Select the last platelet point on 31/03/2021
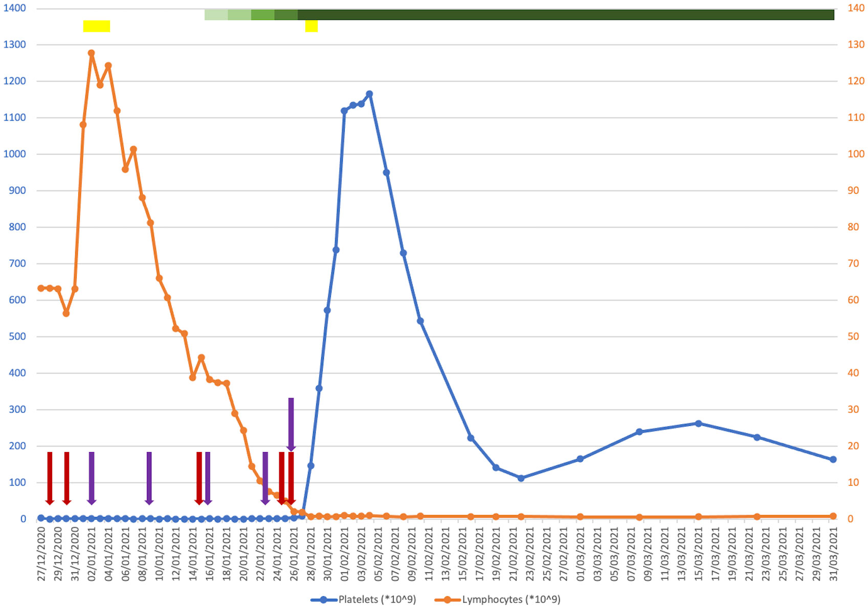This screenshot has height=609, width=868. tap(833, 460)
